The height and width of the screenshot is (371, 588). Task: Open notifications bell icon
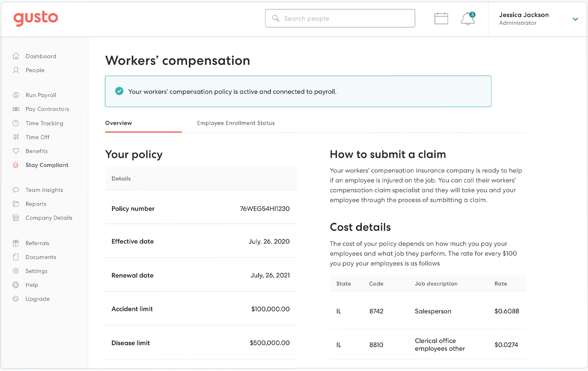click(467, 19)
